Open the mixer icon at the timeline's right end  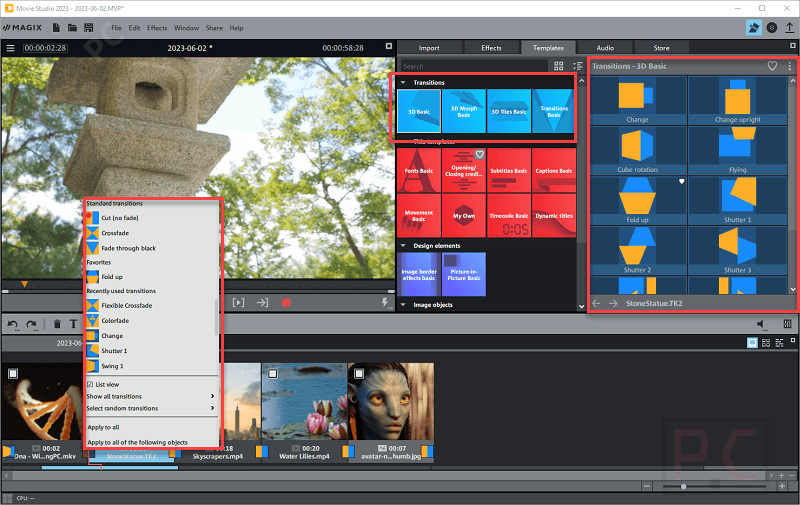point(787,324)
